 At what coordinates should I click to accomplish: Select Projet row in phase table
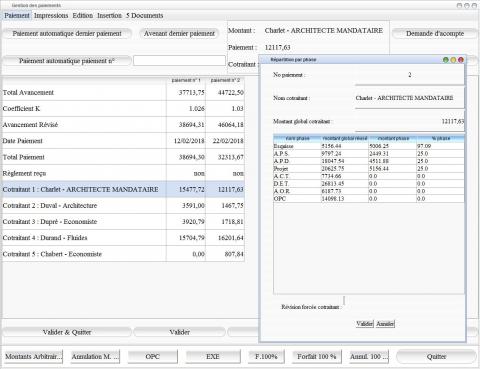pyautogui.click(x=369, y=169)
